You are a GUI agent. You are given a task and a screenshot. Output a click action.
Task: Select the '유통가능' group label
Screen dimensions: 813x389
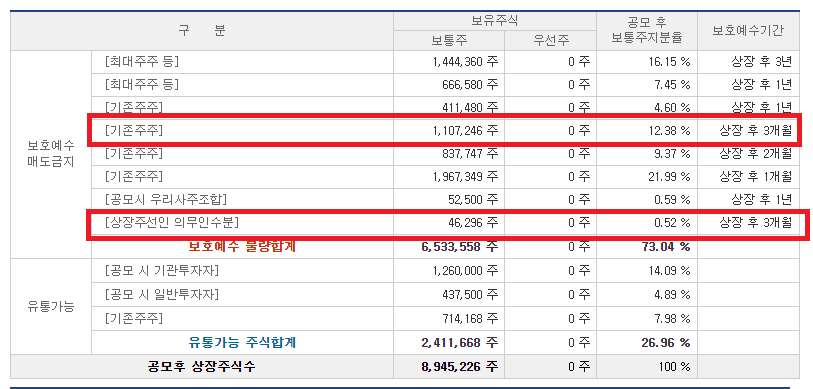(51, 306)
